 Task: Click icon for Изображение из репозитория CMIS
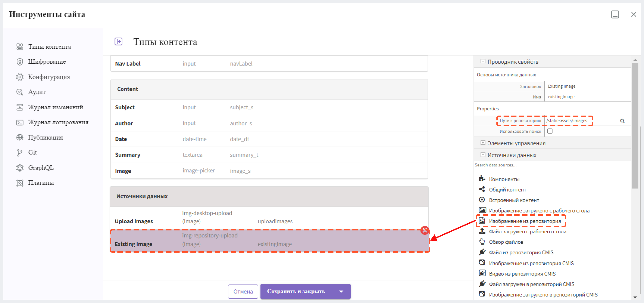click(482, 263)
